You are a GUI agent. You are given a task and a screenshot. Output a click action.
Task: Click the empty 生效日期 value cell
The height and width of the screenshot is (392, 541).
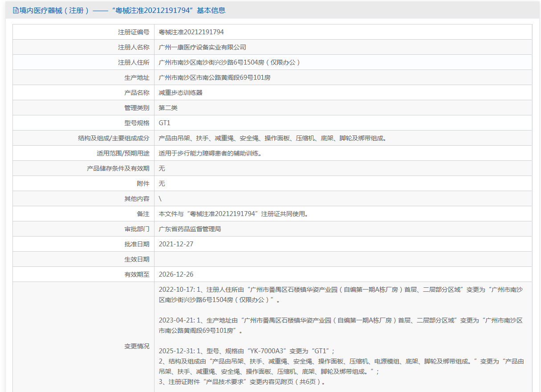tap(343, 259)
